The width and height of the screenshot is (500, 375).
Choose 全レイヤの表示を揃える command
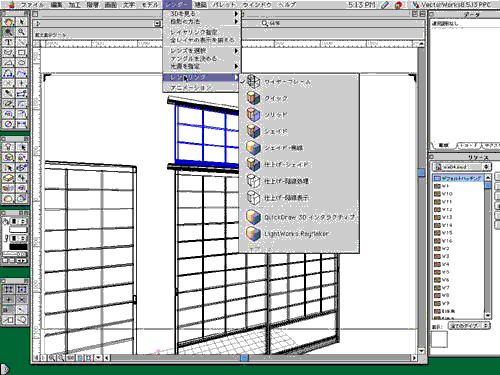[x=202, y=40]
